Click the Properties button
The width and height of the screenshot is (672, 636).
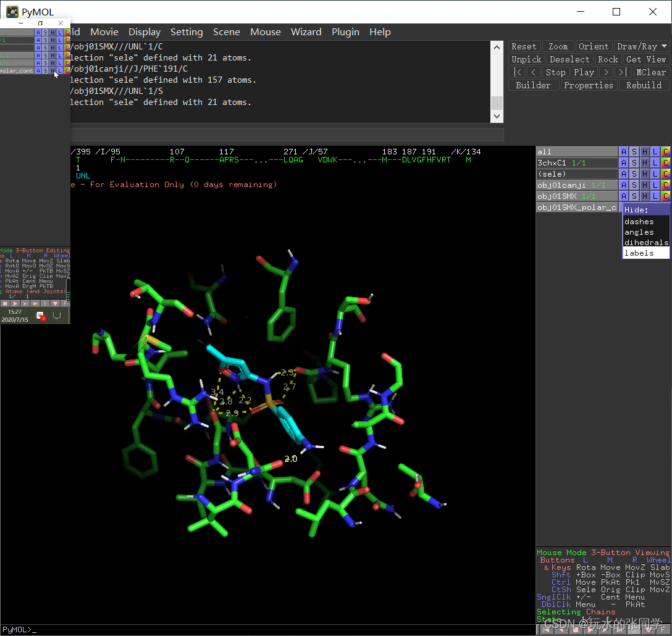589,85
